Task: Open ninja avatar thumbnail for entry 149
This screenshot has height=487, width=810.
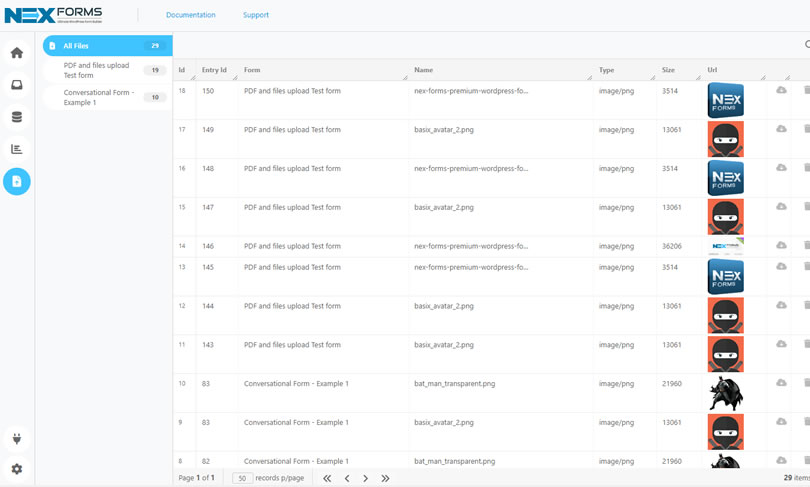Action: 725,139
